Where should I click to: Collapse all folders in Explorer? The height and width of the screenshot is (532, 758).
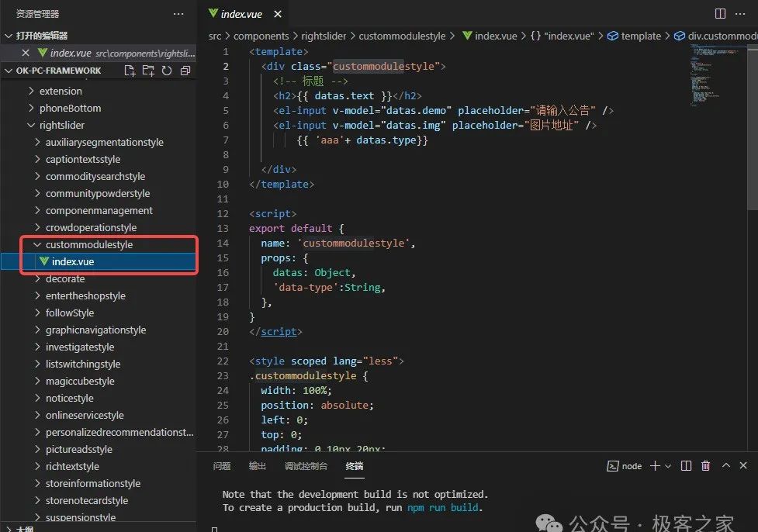click(185, 71)
